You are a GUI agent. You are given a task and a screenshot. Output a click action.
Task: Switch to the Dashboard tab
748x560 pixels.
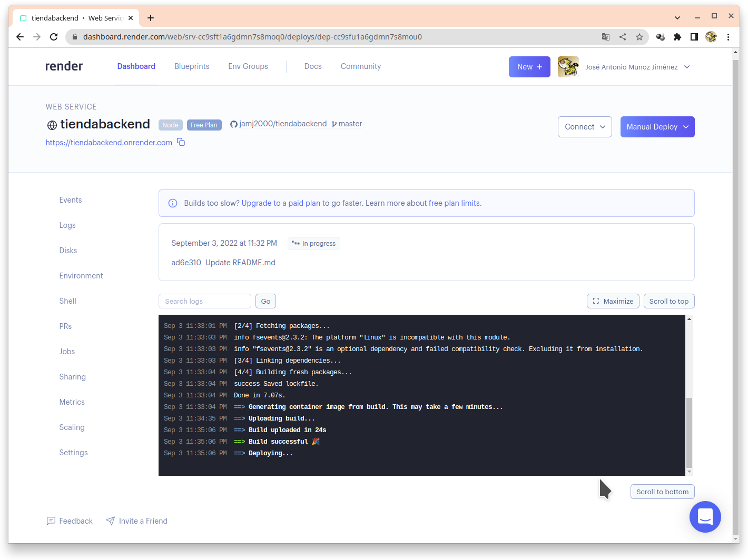(x=136, y=66)
